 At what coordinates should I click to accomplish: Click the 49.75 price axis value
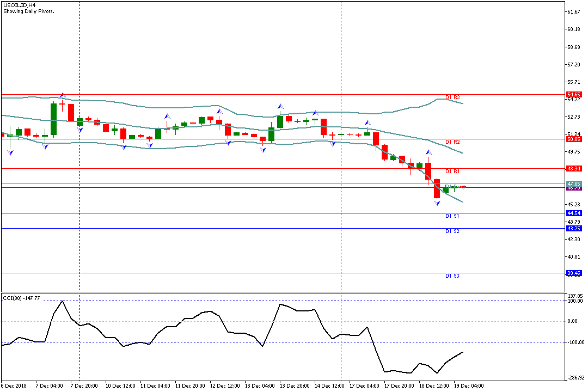tap(574, 152)
